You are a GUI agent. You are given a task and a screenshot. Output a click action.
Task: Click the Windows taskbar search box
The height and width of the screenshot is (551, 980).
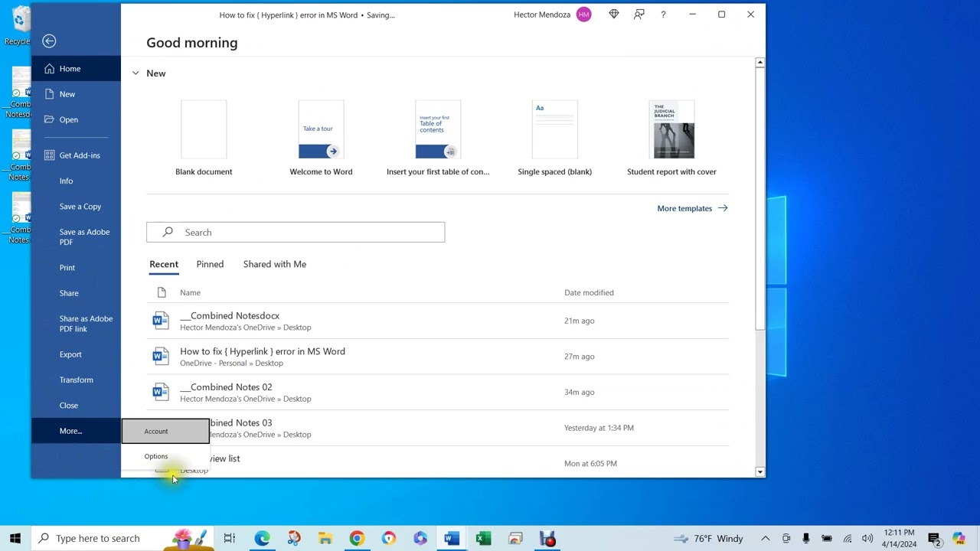[x=121, y=538]
